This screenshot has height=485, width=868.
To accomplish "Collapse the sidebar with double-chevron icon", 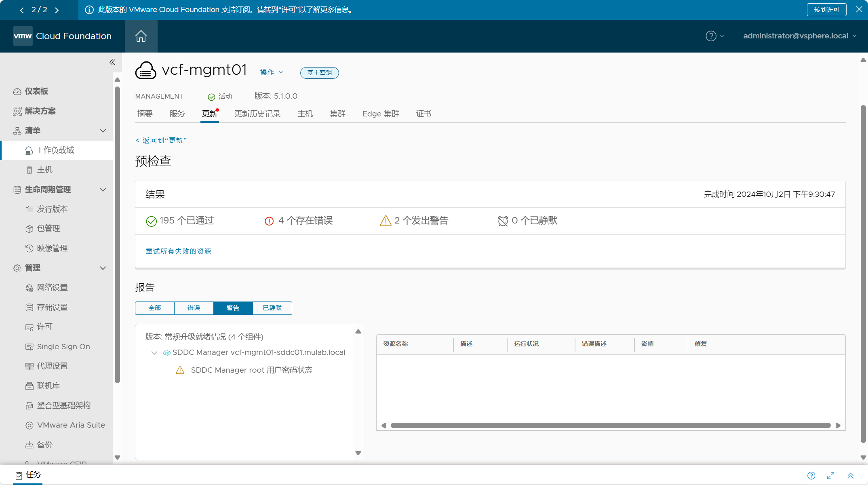I will click(112, 62).
